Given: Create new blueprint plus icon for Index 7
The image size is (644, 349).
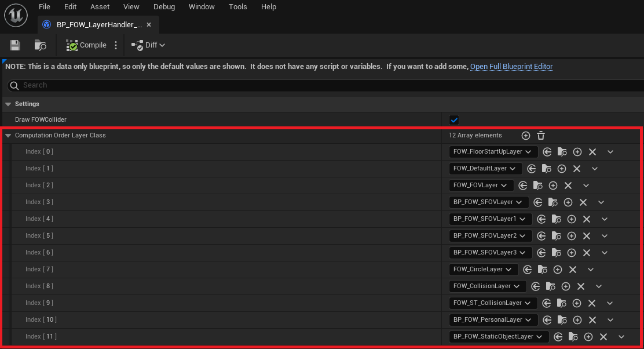Looking at the screenshot, I should pos(557,270).
